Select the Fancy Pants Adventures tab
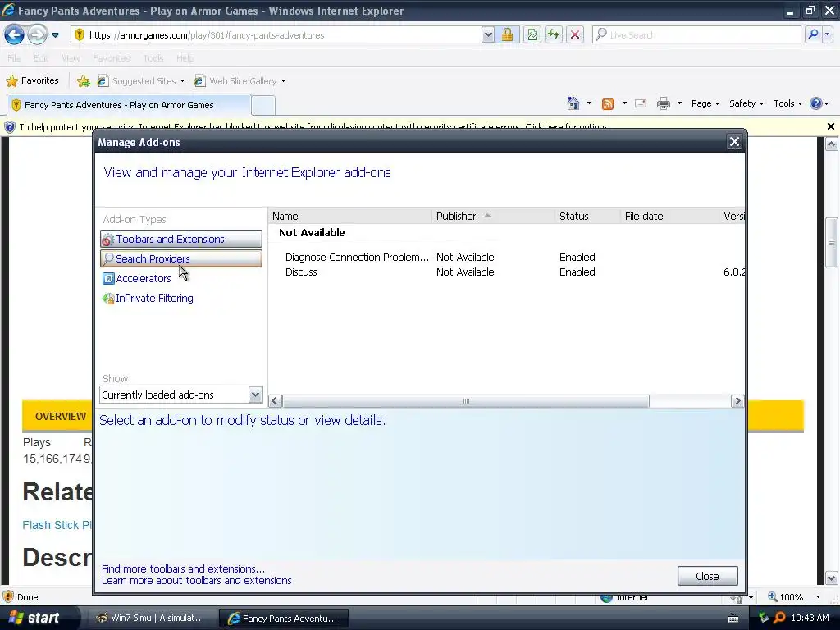Screen dimensions: 840x630 [129, 105]
